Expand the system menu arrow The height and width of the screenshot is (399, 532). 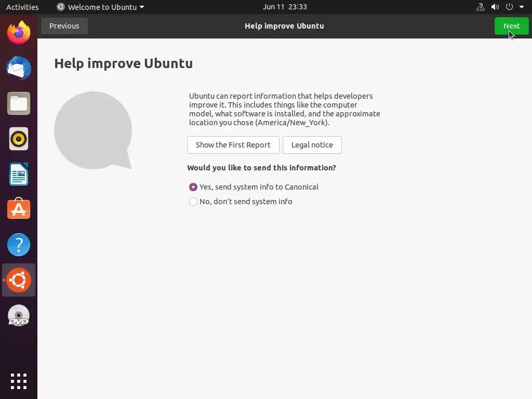(x=522, y=7)
